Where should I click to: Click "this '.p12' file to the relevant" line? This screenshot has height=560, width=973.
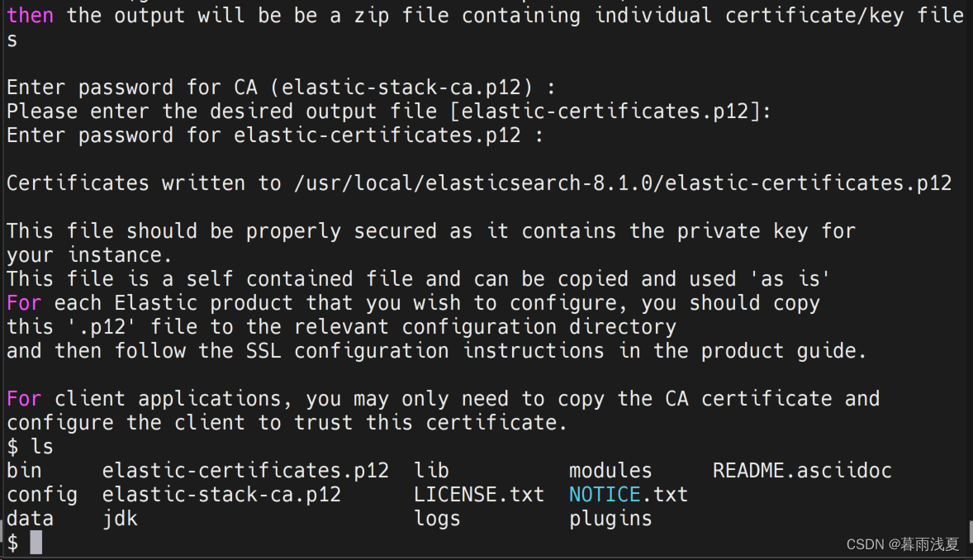click(341, 326)
